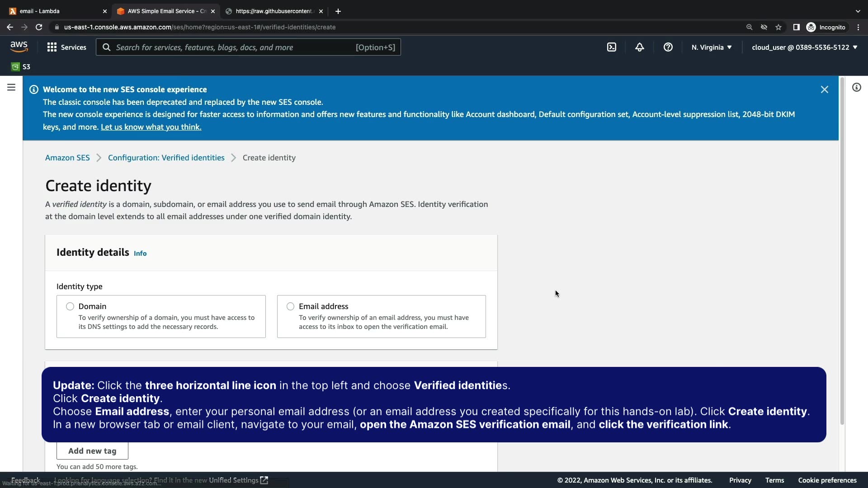Open the hamburger side navigation menu
The height and width of the screenshot is (488, 868).
[11, 88]
